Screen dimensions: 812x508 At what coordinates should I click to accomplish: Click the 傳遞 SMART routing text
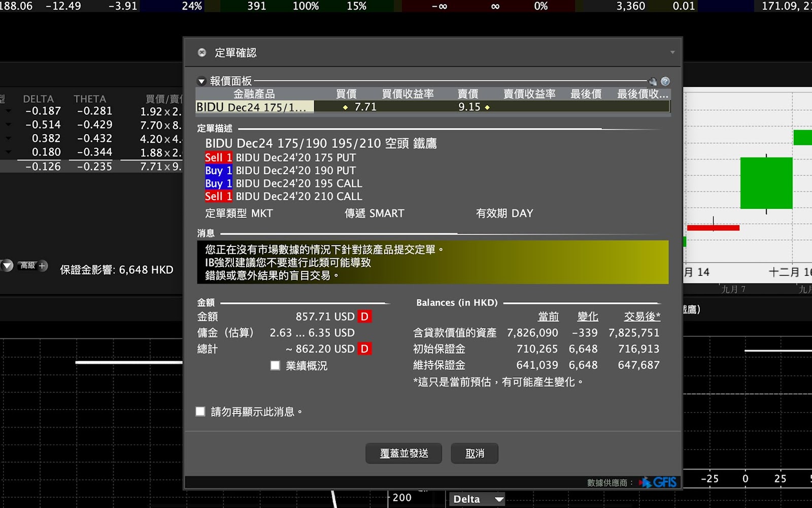[x=375, y=213]
